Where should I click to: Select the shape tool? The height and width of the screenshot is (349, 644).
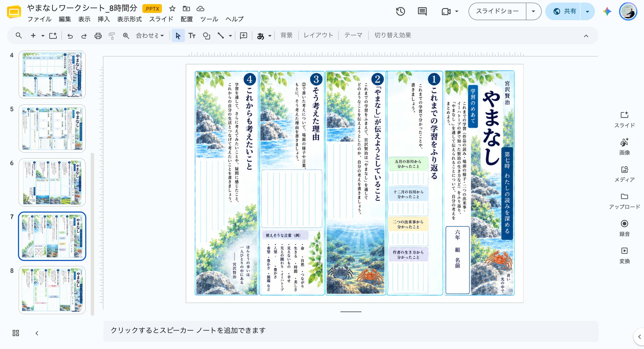[x=207, y=36]
